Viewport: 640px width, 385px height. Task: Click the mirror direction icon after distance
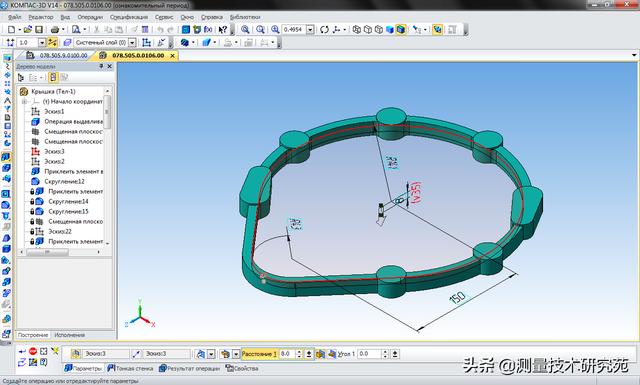[x=320, y=354]
